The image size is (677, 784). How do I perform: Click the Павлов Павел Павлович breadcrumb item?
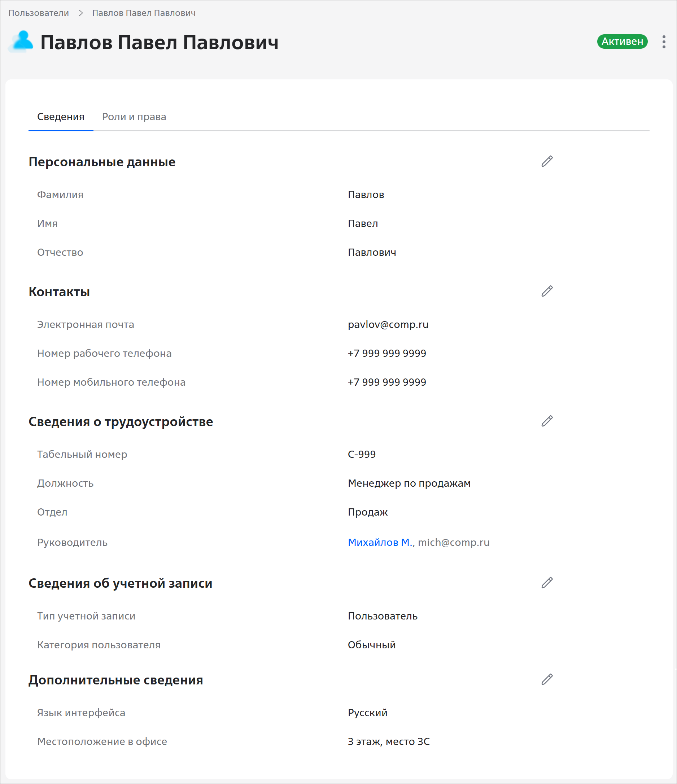pos(144,13)
